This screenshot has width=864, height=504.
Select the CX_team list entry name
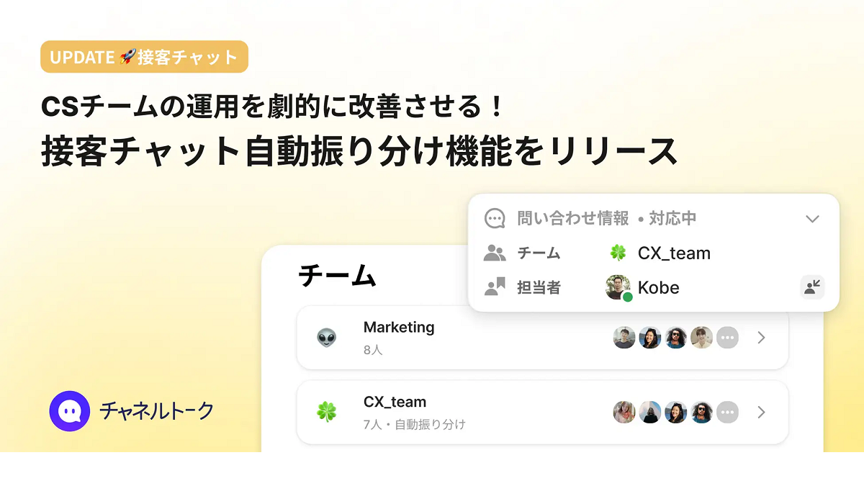coord(395,402)
